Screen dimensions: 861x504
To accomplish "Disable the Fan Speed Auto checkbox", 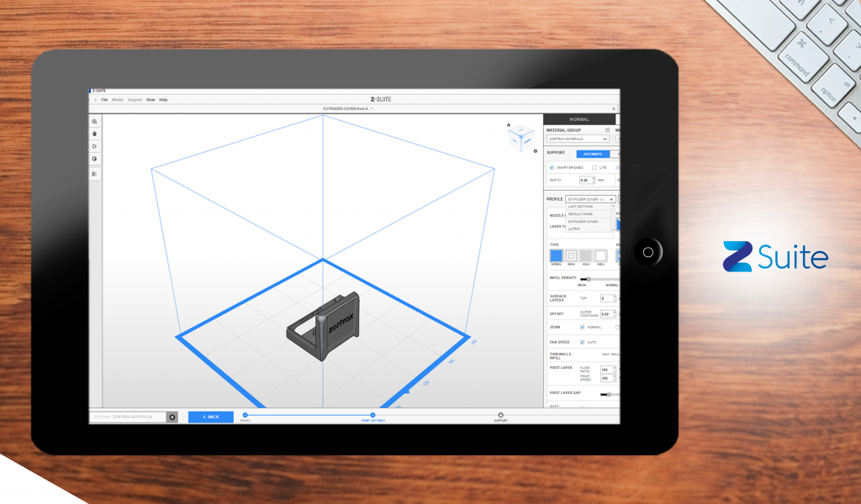I will click(583, 342).
